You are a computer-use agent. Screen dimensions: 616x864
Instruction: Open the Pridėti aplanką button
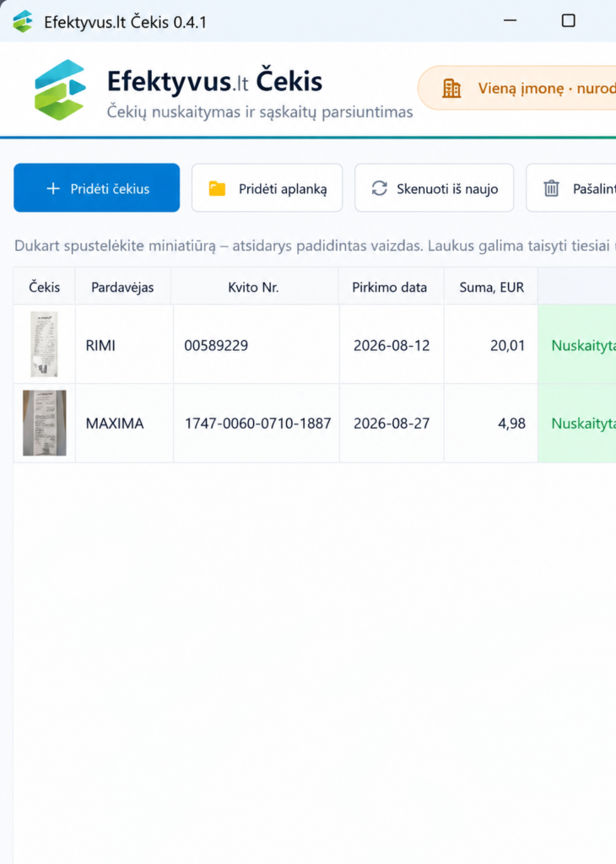click(x=267, y=187)
